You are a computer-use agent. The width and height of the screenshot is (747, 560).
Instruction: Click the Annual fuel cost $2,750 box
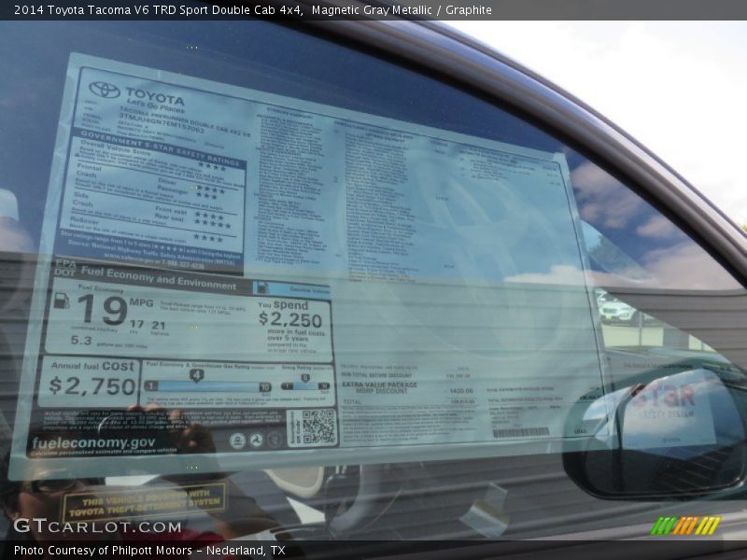coord(92,380)
